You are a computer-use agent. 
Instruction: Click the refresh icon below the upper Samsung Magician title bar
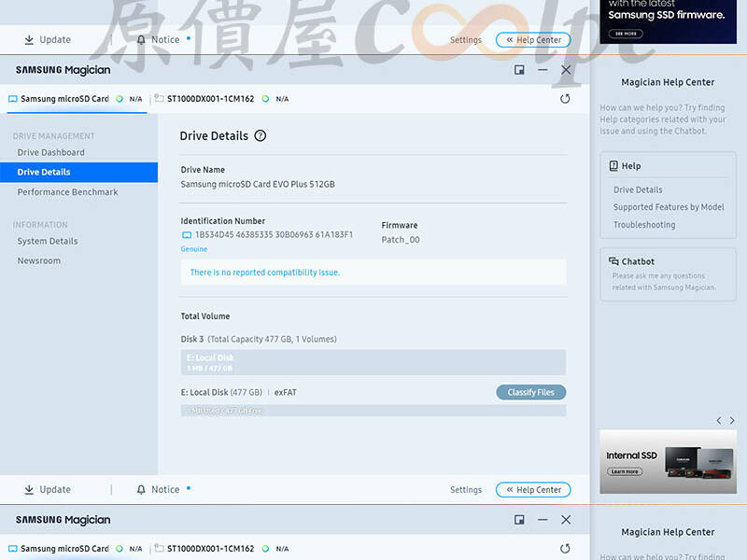pyautogui.click(x=565, y=99)
